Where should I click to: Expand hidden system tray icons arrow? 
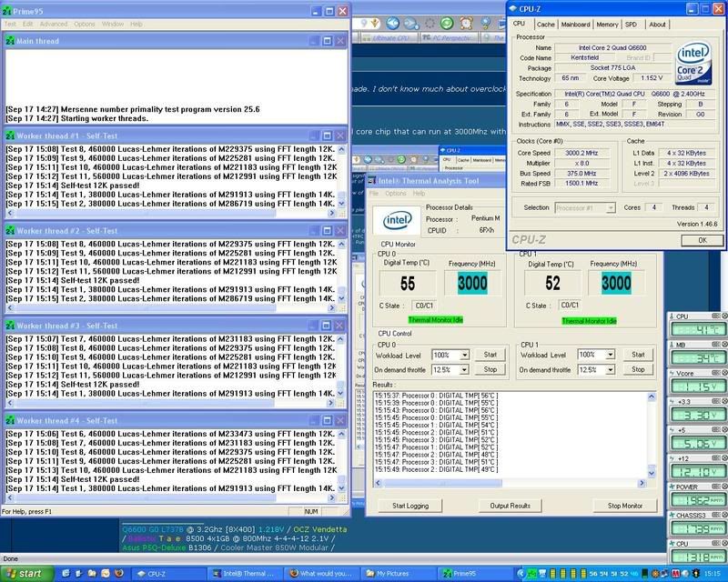click(x=521, y=574)
